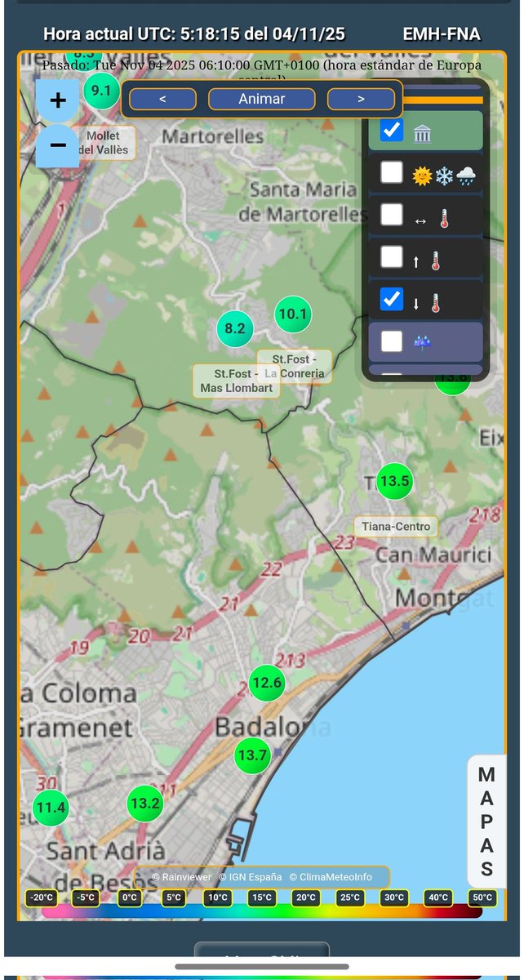This screenshot has height=980, width=524.
Task: Click the 40°C legend label
Action: pos(438,898)
